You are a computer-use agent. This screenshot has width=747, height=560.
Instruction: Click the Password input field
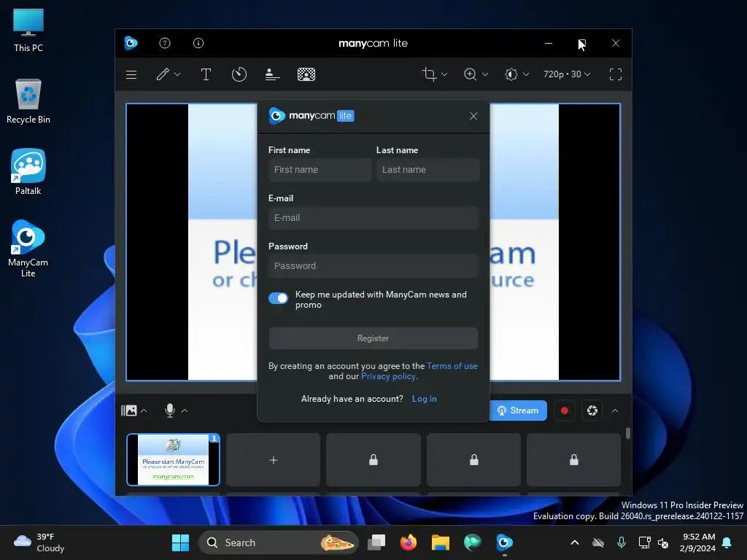373,266
